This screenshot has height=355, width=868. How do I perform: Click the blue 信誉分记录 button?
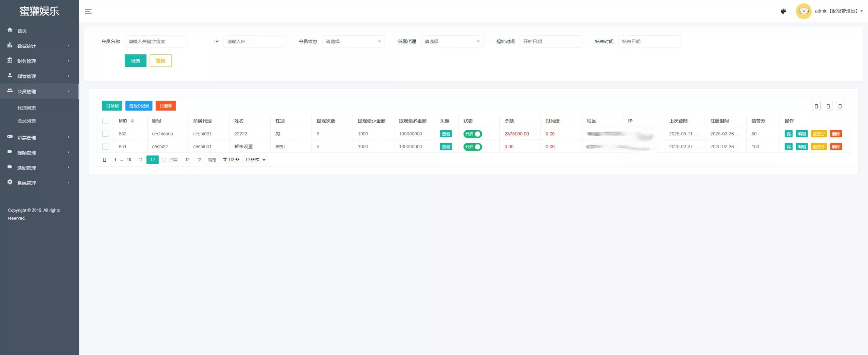[x=139, y=106]
